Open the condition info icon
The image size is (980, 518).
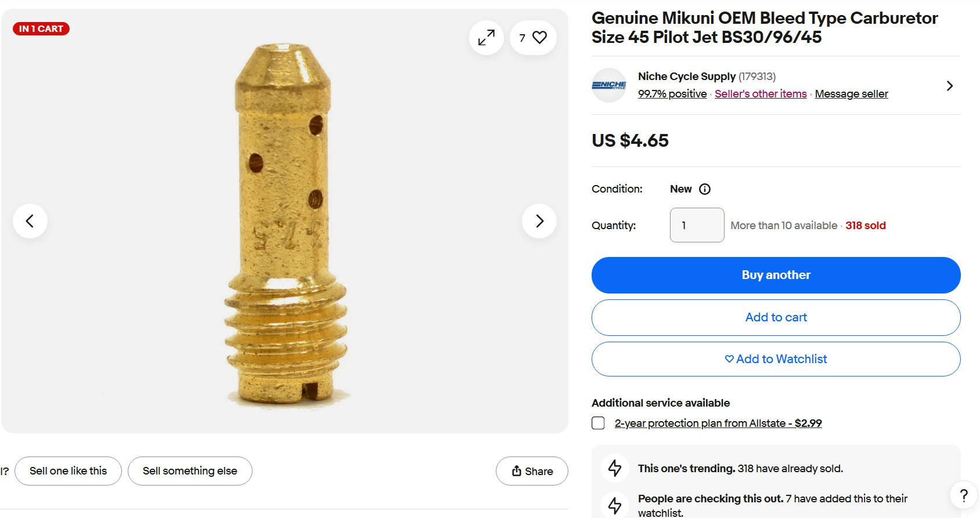(x=705, y=189)
